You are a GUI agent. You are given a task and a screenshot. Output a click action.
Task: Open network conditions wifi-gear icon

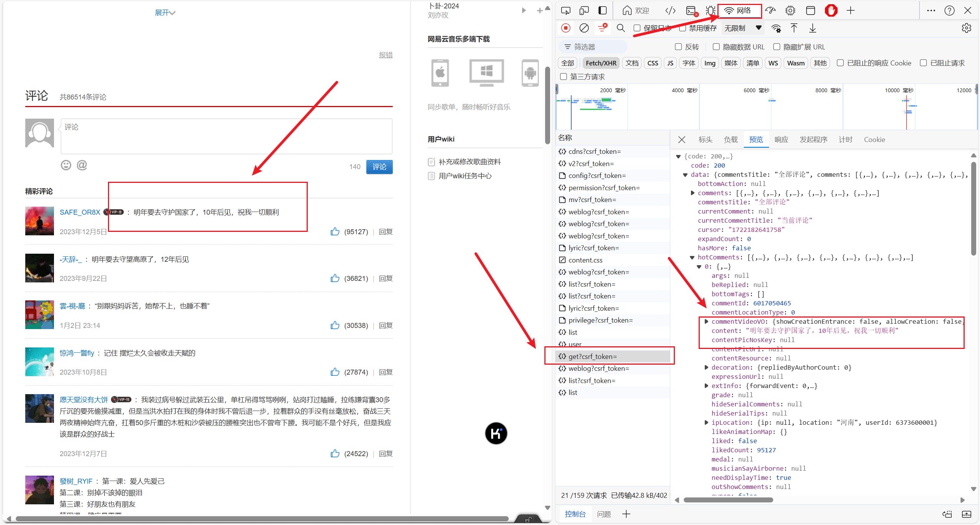pos(776,28)
